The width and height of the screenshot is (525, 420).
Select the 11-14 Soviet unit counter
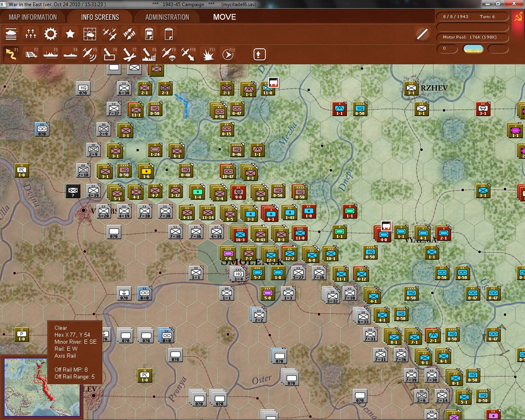[208, 213]
